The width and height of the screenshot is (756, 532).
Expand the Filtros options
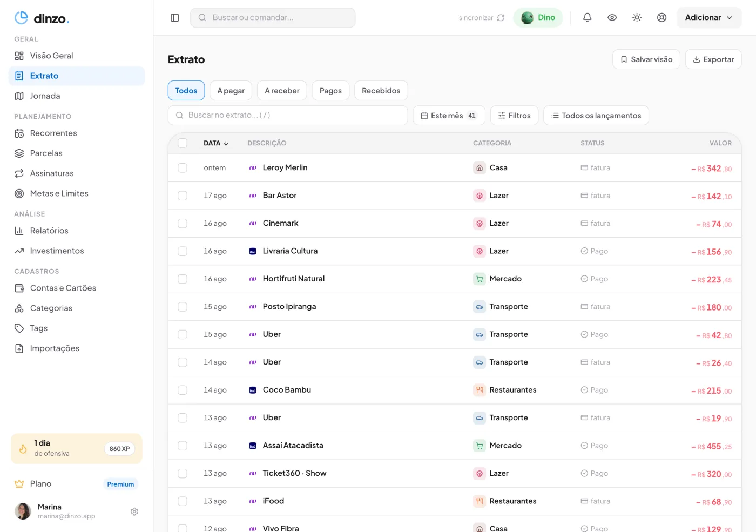tap(514, 116)
